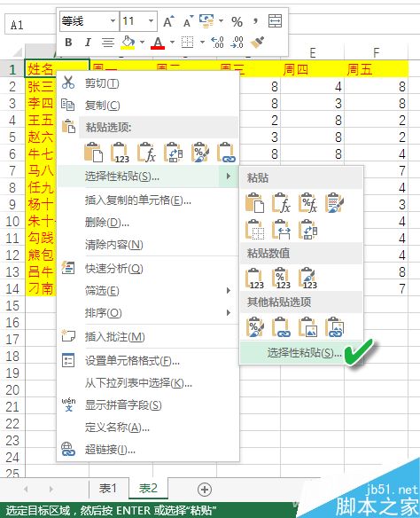Open accounting format dropdown arrow
The image size is (420, 518).
[221, 21]
